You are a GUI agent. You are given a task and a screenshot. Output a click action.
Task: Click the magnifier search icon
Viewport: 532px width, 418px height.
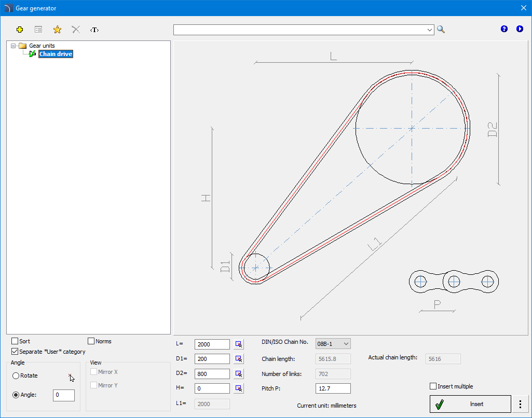pos(441,30)
